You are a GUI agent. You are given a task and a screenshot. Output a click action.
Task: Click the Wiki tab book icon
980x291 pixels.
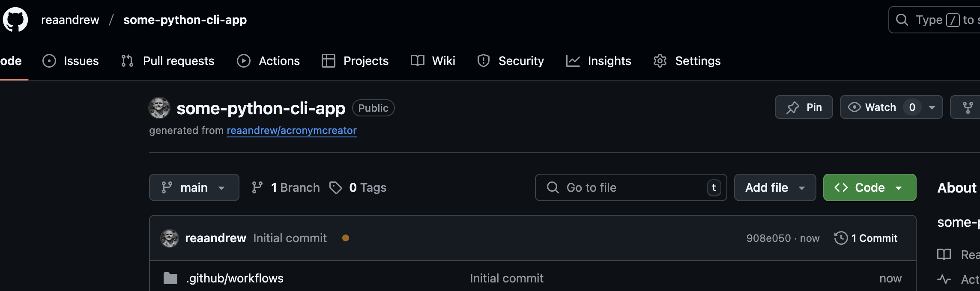418,61
